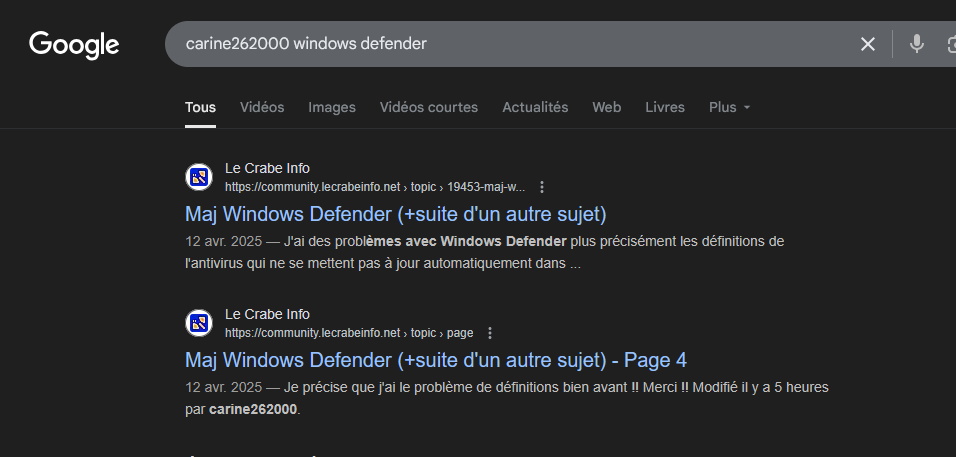The image size is (956, 457).
Task: Select the Tous tab
Action: (x=200, y=107)
